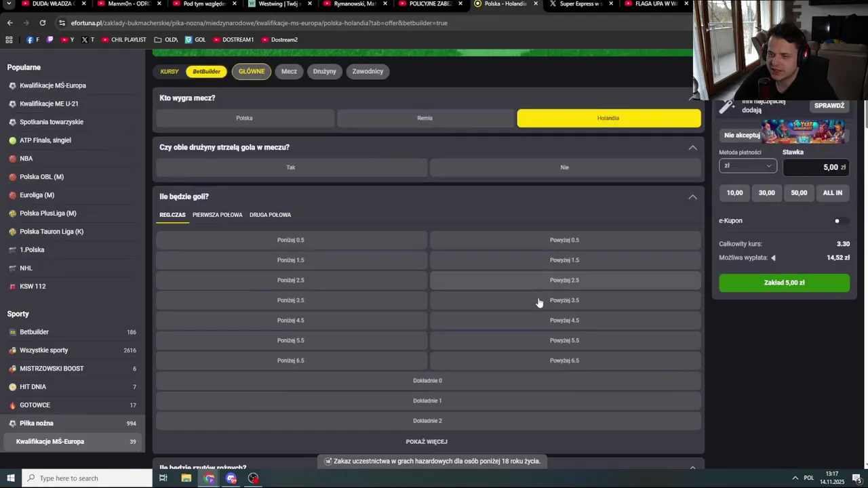Click the Polska PlusLiga volleyball icon

12,213
